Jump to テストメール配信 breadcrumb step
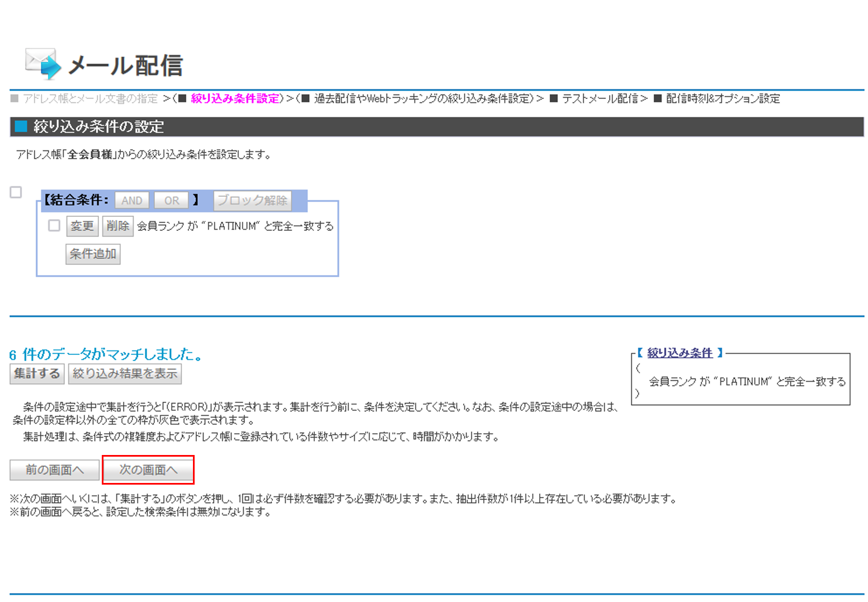 tap(600, 99)
